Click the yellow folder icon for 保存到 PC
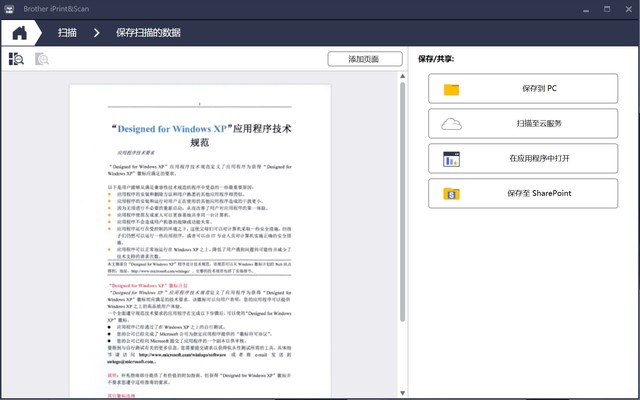Screen dimensions: 640x400 tap(451, 89)
